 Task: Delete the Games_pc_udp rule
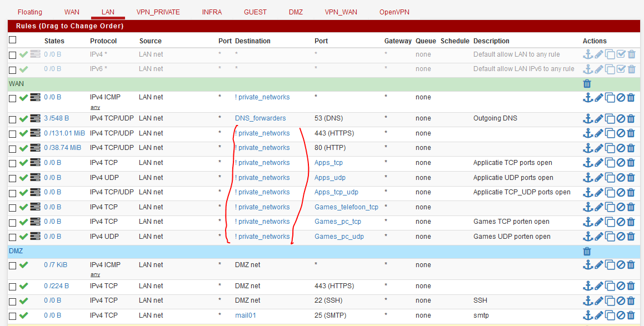(631, 237)
